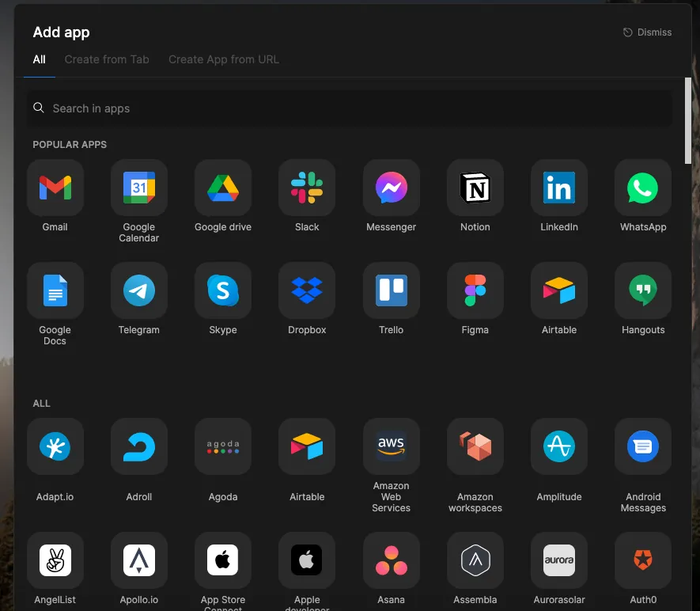The height and width of the screenshot is (611, 700).
Task: Open the Create from Tab tab
Action: (x=107, y=59)
